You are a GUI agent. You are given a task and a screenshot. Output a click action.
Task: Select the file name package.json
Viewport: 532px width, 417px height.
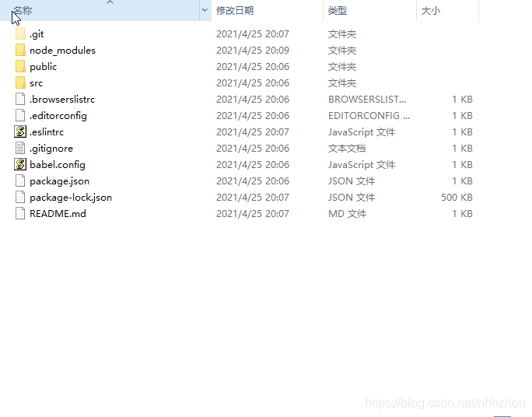tap(59, 181)
